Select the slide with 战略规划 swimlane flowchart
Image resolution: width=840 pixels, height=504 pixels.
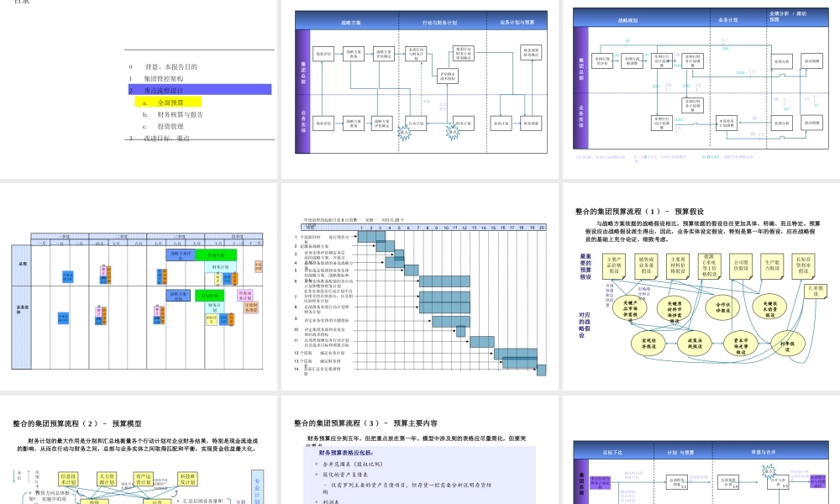click(x=701, y=89)
